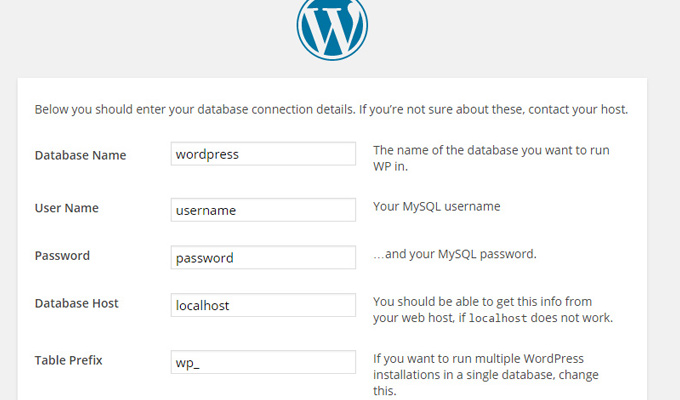This screenshot has height=400, width=680.
Task: Click the Table Prefix input box
Action: 263,362
